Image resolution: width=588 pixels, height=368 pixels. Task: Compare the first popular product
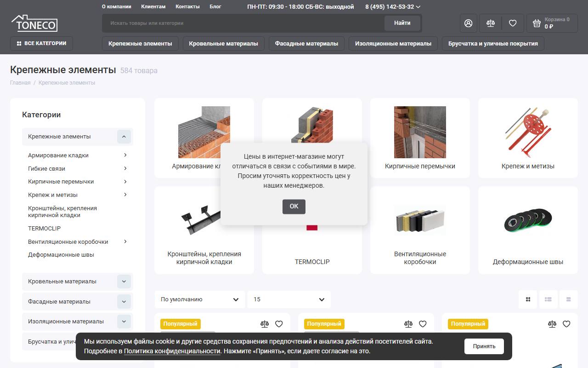point(264,324)
